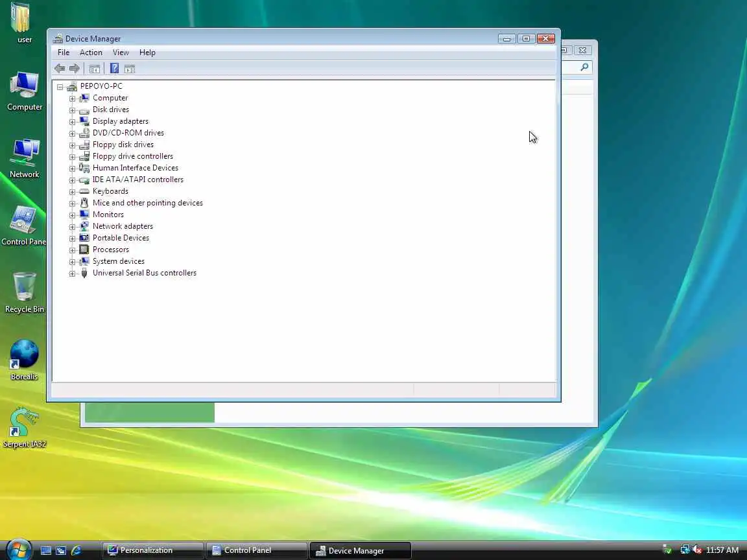Select the "Monitors" text row
Viewport: 747px width, 560px height.
(108, 215)
